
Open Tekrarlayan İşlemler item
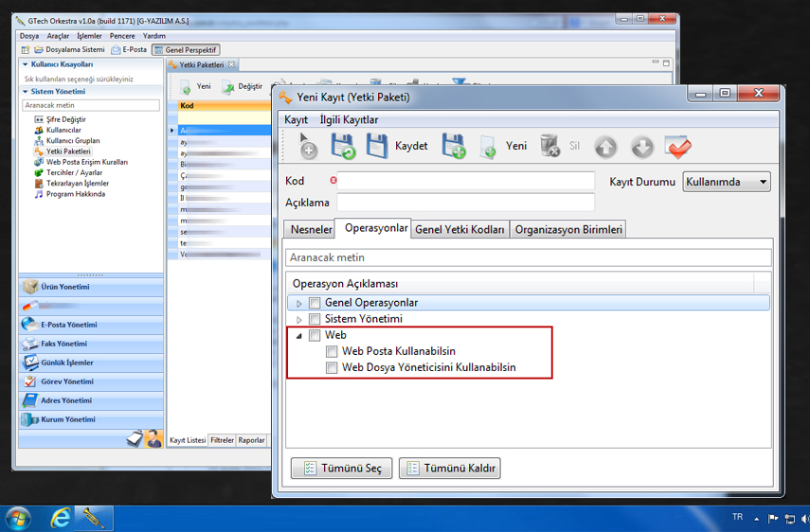pyautogui.click(x=72, y=184)
